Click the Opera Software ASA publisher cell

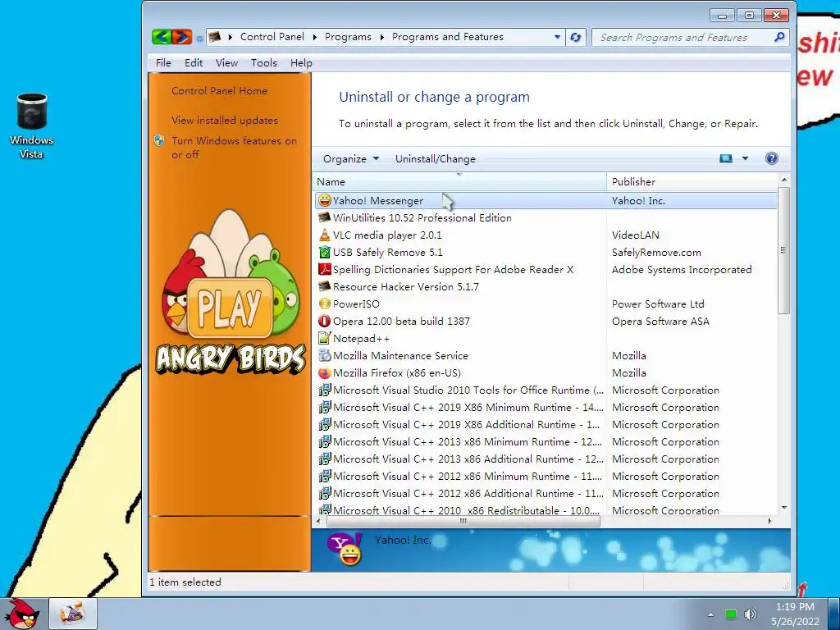[660, 321]
